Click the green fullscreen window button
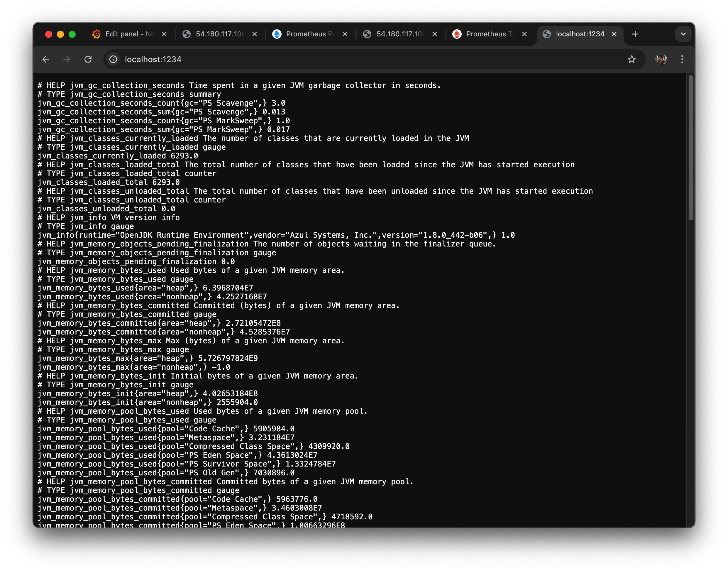The width and height of the screenshot is (728, 571). (x=72, y=34)
